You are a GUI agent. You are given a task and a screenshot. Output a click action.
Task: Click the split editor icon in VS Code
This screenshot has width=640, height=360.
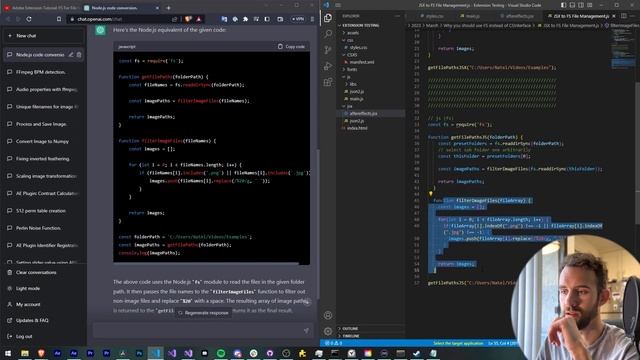point(624,16)
